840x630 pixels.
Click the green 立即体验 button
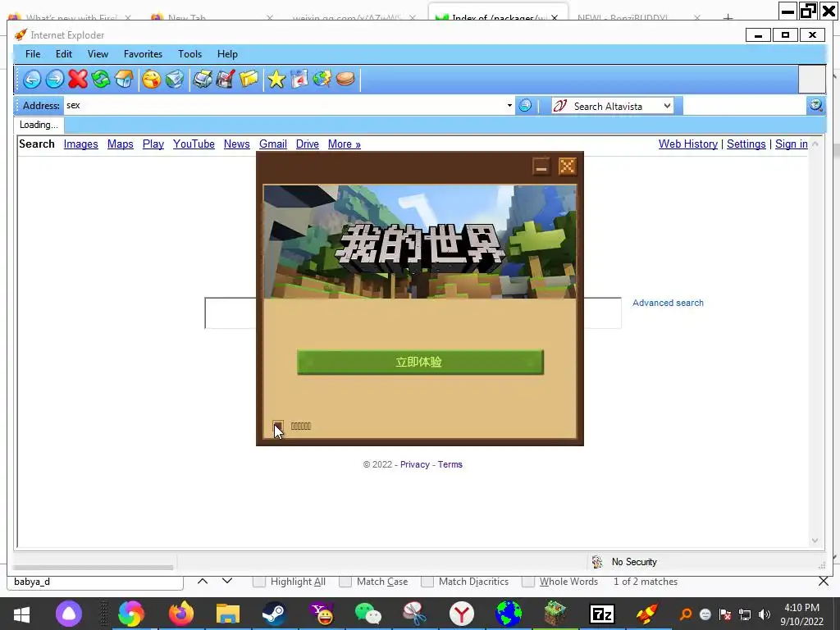point(421,362)
